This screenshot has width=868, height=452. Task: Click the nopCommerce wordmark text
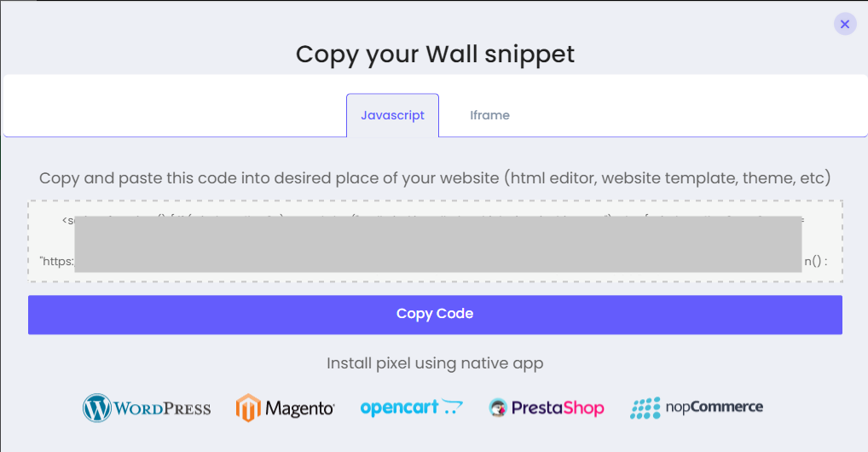point(715,407)
